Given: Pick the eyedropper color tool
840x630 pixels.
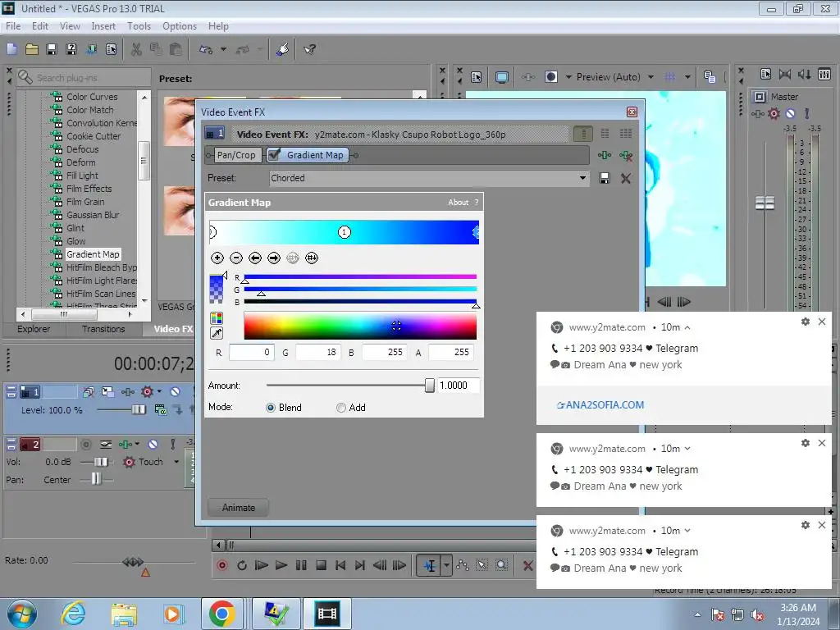Looking at the screenshot, I should tap(217, 333).
